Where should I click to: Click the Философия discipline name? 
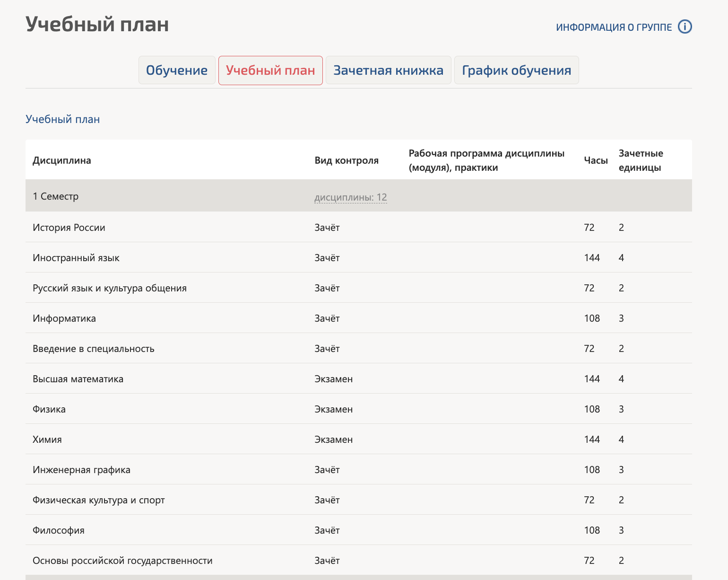click(59, 530)
